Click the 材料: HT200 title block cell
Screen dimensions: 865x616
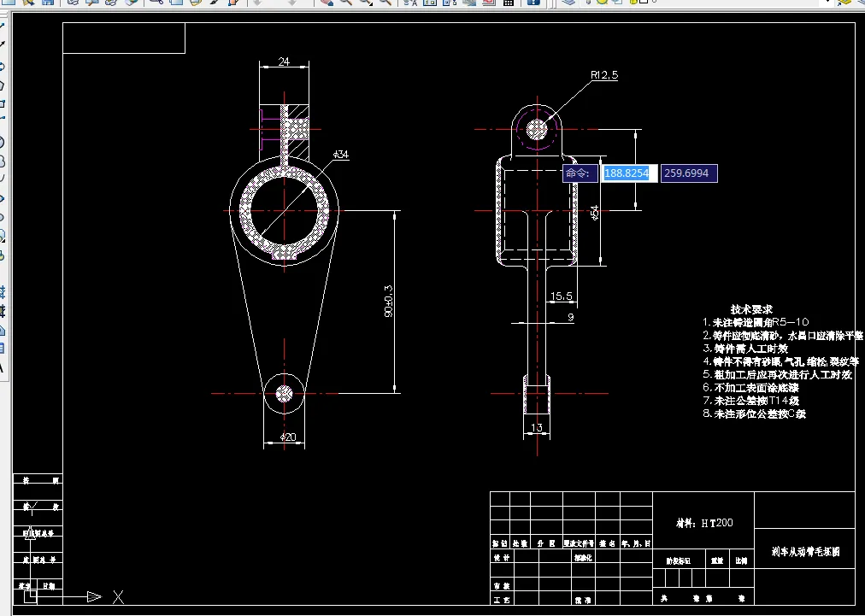tap(703, 521)
